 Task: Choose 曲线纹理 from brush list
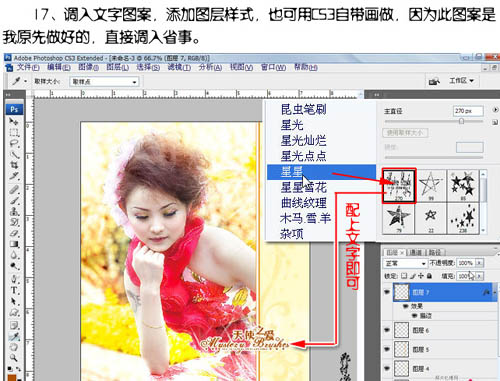tap(303, 203)
